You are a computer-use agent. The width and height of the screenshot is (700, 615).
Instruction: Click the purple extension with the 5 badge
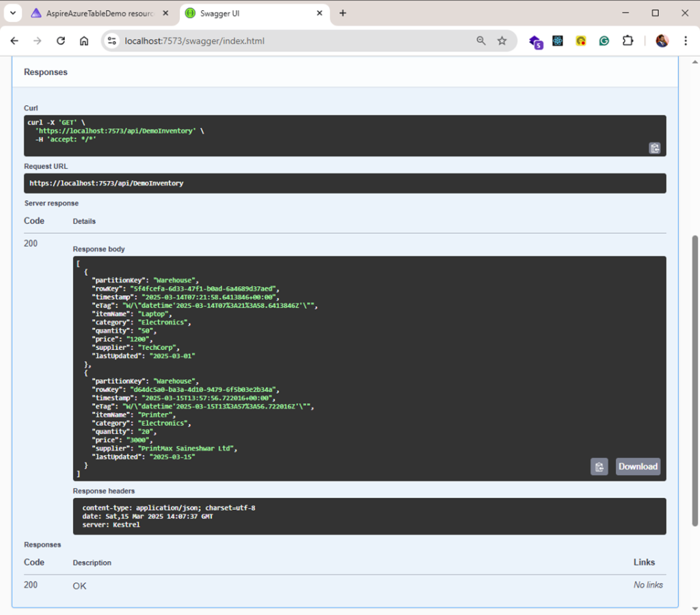click(x=535, y=41)
